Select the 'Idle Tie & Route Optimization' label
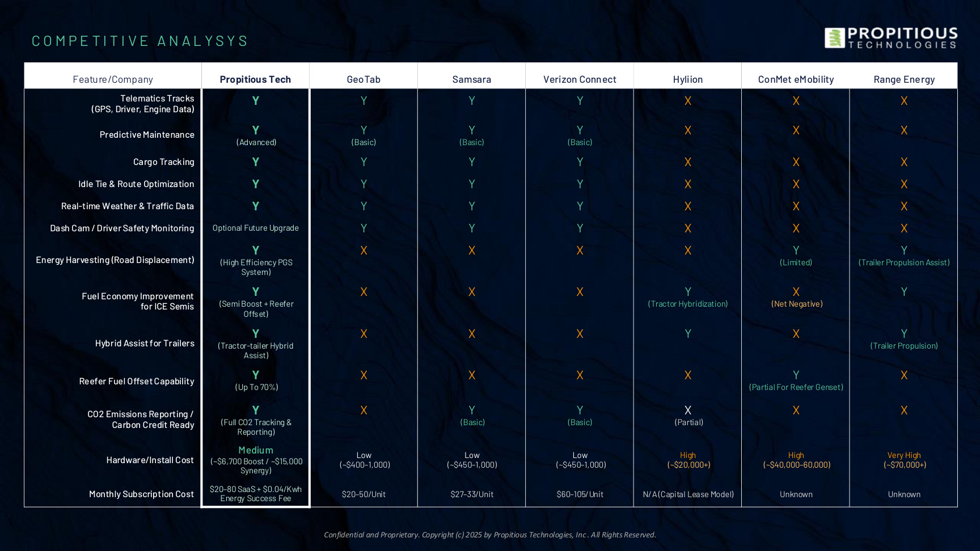This screenshot has height=551, width=980. [x=136, y=184]
